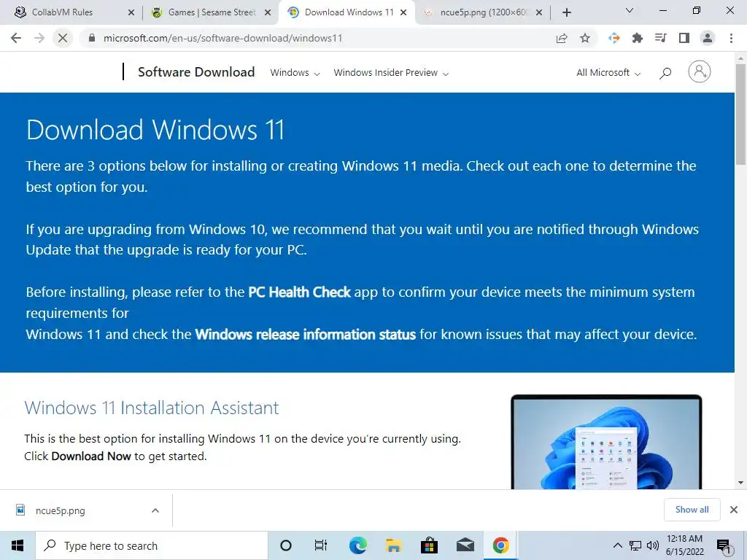Click the Software Download heading link
Image resolution: width=747 pixels, height=560 pixels.
(196, 72)
